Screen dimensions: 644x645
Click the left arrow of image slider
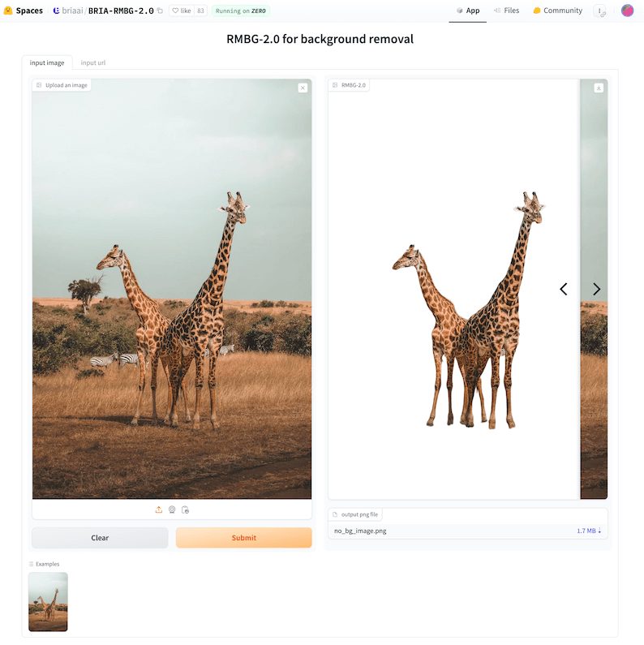pyautogui.click(x=564, y=289)
